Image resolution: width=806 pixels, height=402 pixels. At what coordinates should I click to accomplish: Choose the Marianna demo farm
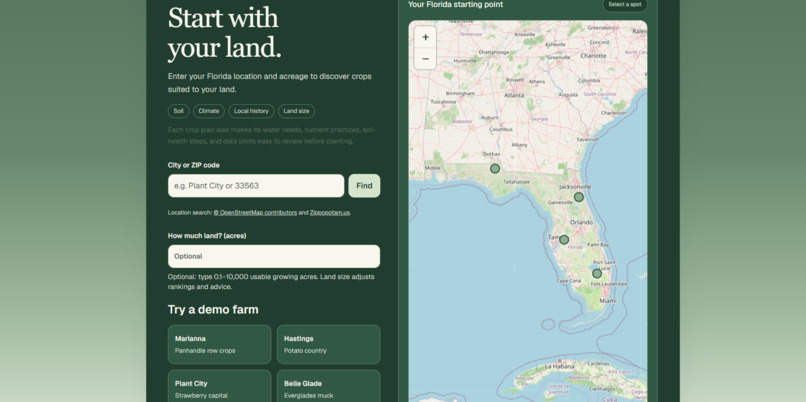tap(219, 344)
